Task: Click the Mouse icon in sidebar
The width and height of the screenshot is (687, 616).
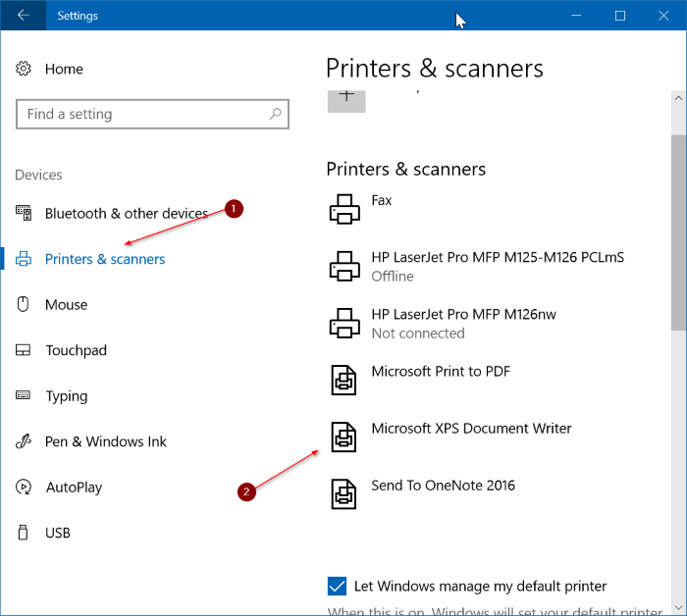Action: (23, 304)
